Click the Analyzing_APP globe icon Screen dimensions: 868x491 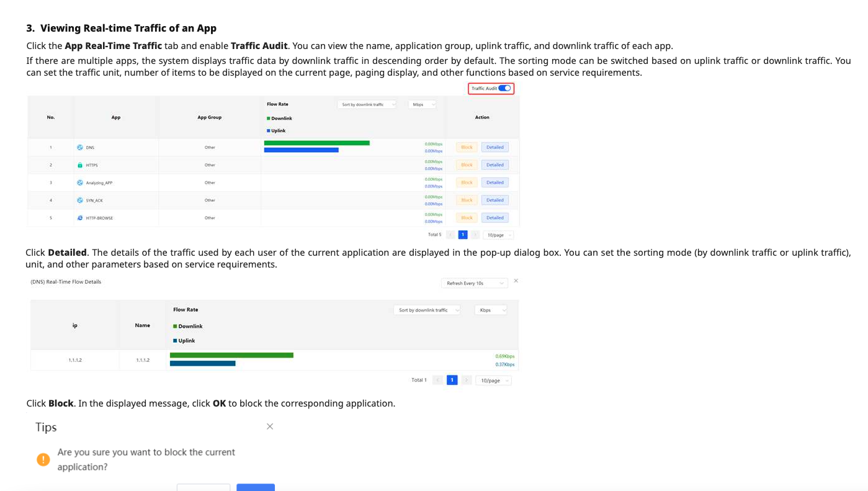click(x=80, y=183)
